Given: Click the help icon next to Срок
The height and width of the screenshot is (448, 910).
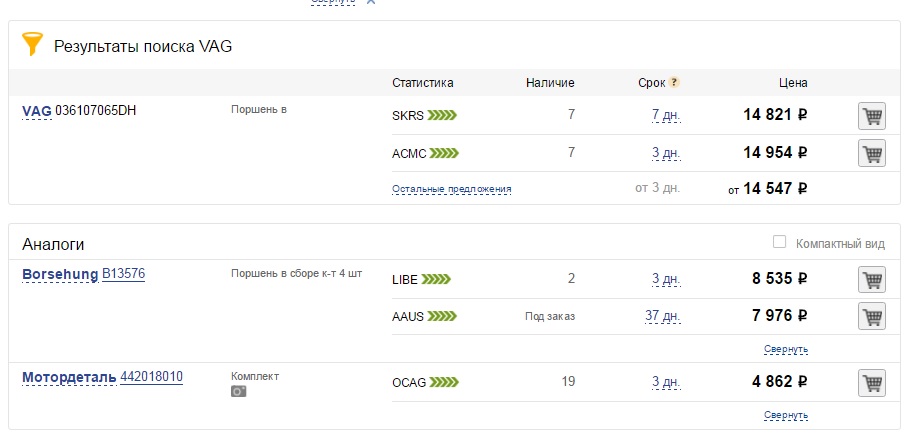Looking at the screenshot, I should pos(674,82).
